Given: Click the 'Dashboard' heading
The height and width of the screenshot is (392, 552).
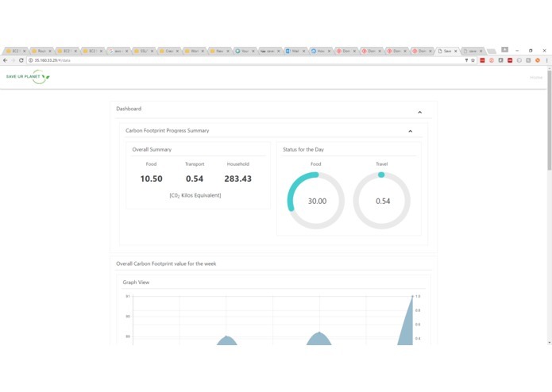Looking at the screenshot, I should 129,109.
